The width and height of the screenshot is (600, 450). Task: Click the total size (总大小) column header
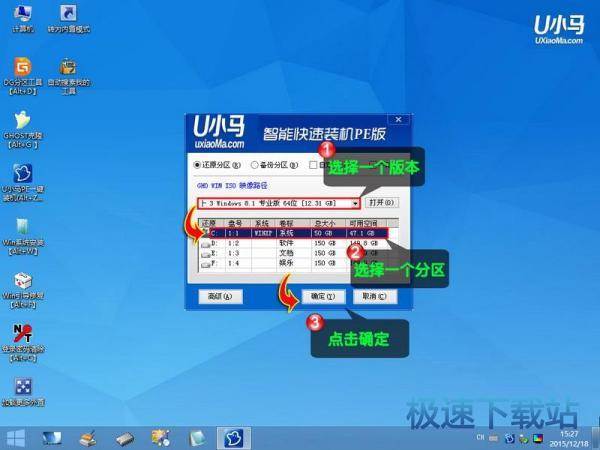[328, 223]
